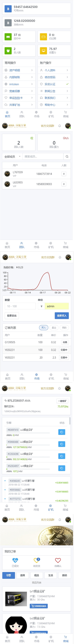74x644 pixels.
Task: Open the 全部成员 member filter dropdown
Action: (12, 157)
